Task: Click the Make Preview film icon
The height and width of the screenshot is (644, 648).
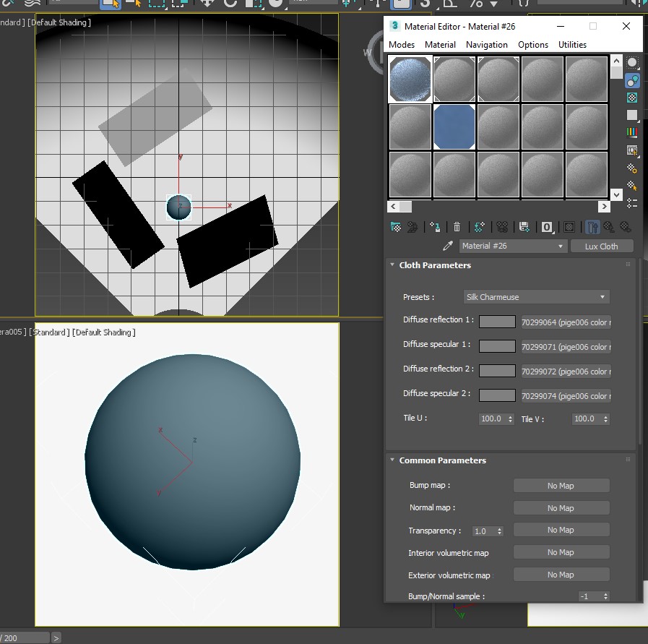Action: [x=632, y=151]
